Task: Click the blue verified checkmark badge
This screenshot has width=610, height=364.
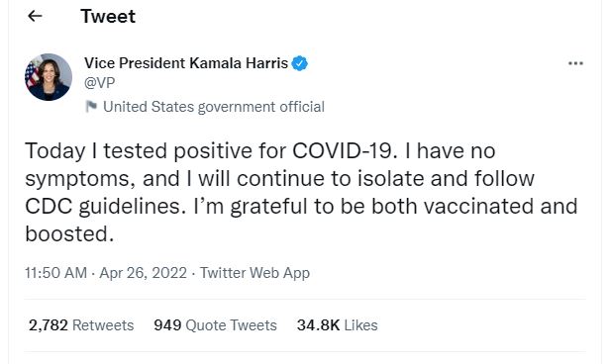Action: tap(299, 63)
